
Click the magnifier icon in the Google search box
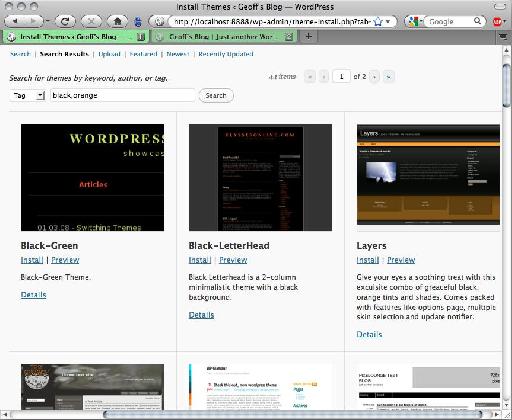coord(477,21)
